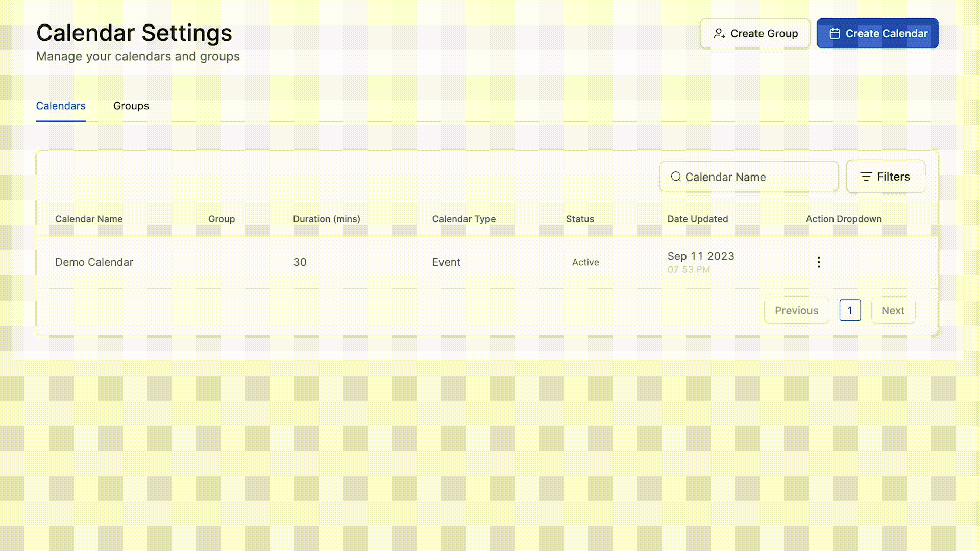The image size is (980, 551).
Task: Click the add-user icon in Create Group
Action: click(719, 34)
